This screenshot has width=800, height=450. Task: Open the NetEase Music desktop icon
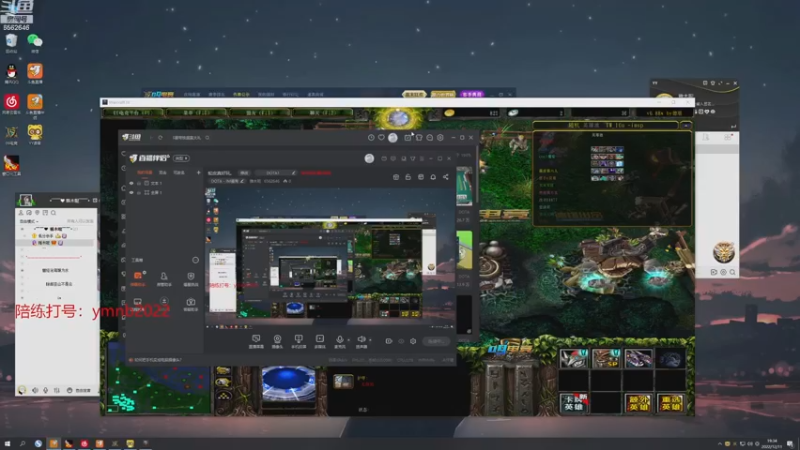tap(11, 104)
